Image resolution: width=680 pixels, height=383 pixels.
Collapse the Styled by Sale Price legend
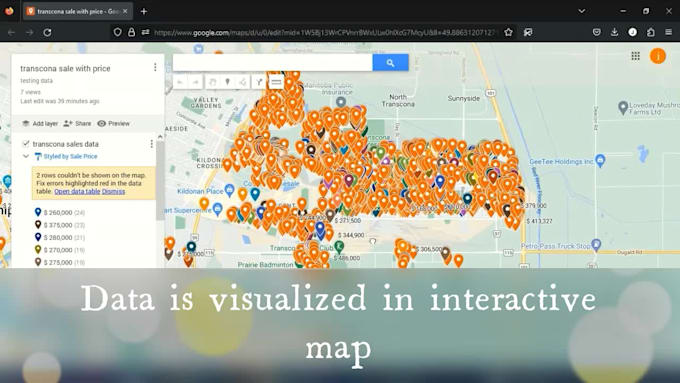pos(26,156)
